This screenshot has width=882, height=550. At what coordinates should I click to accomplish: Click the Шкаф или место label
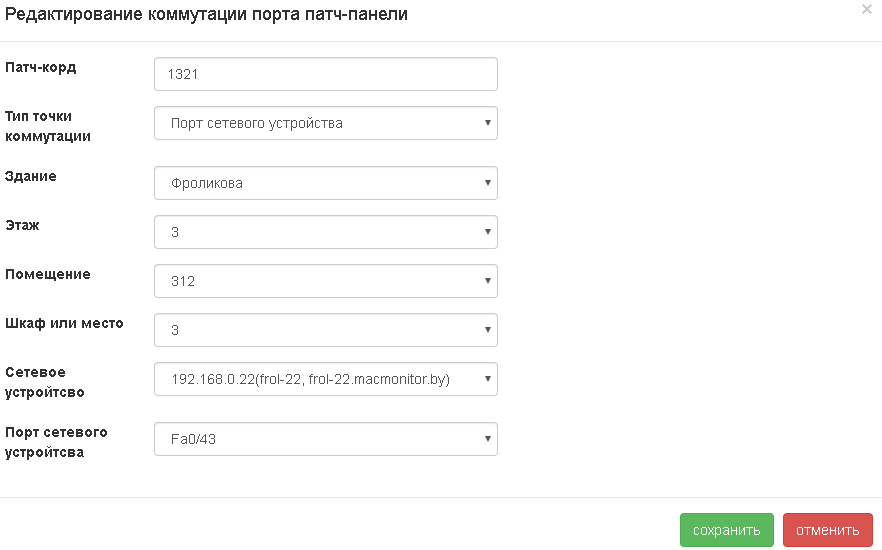click(x=64, y=323)
